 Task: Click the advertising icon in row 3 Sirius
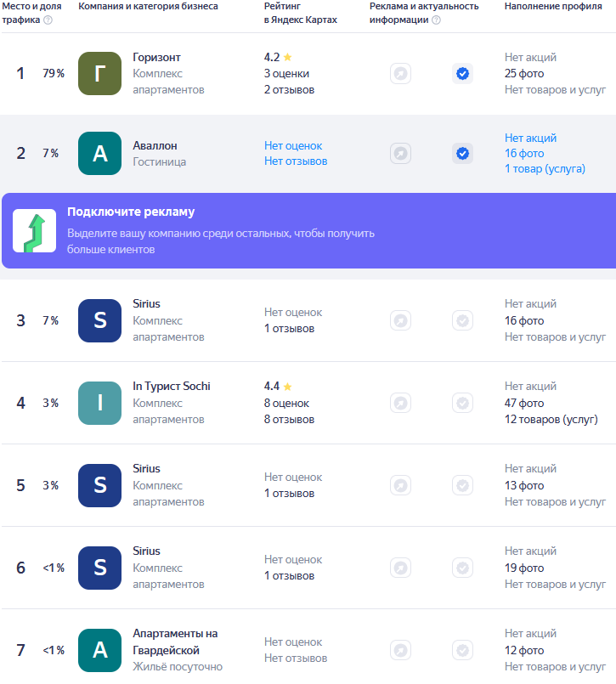[x=400, y=320]
